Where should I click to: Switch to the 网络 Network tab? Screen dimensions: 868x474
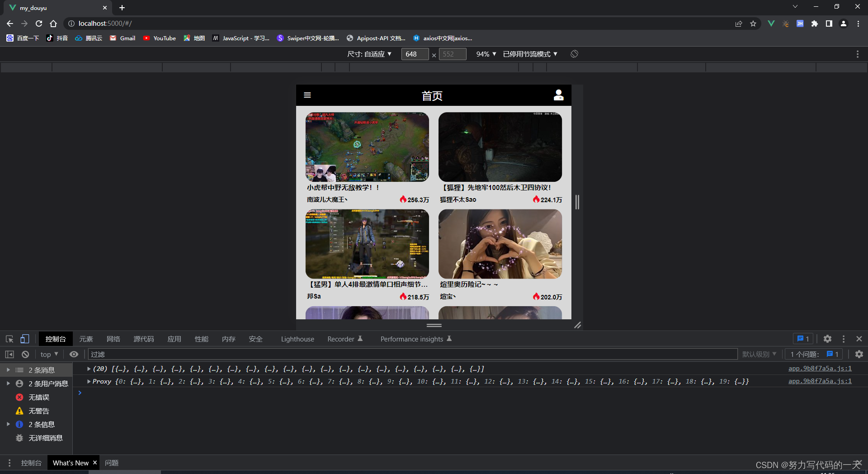[x=113, y=339]
